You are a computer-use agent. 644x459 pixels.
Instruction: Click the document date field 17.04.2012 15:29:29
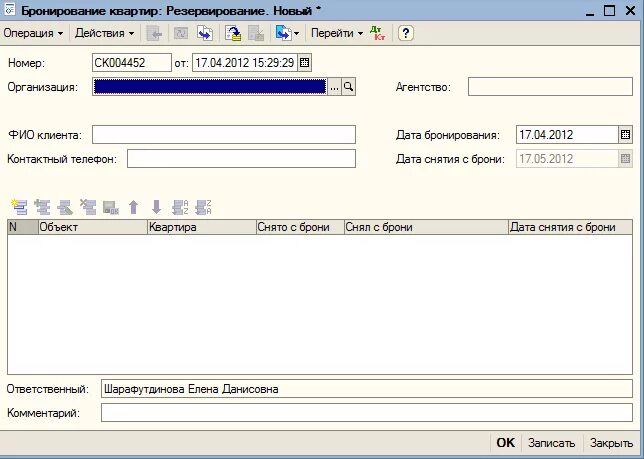(x=245, y=63)
